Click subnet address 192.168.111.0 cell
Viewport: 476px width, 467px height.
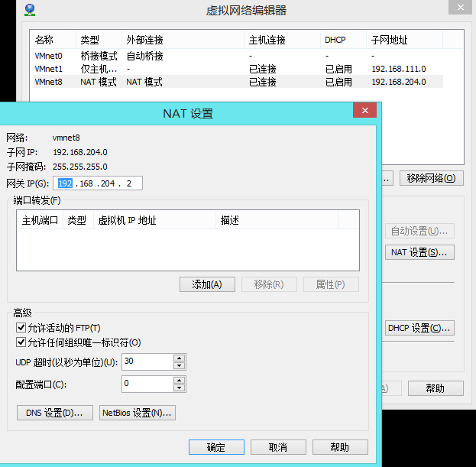(x=399, y=69)
